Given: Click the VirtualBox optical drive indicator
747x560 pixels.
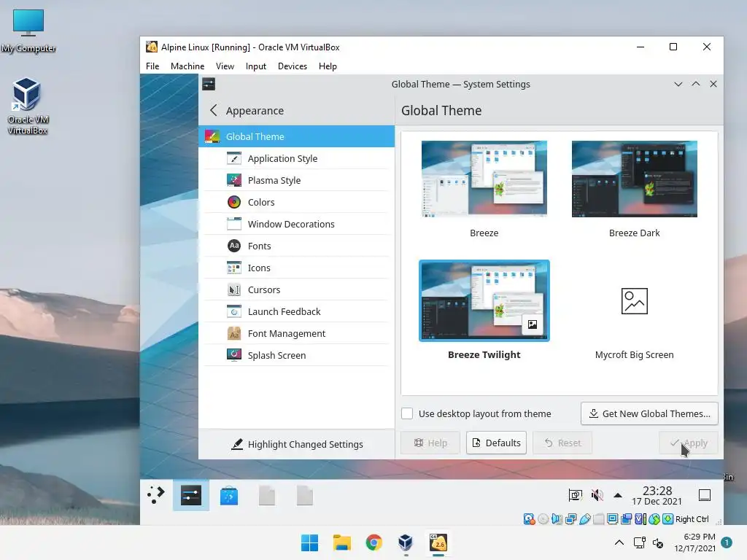Looking at the screenshot, I should pos(543,519).
